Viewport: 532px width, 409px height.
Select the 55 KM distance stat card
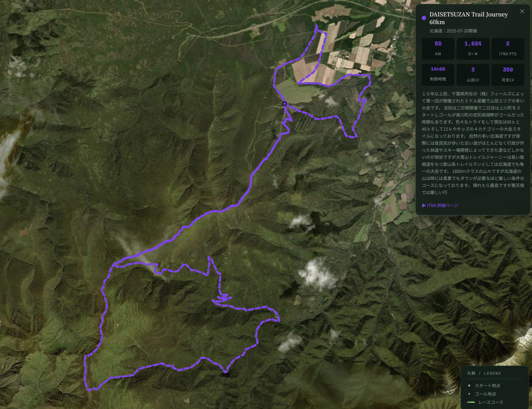(x=438, y=49)
